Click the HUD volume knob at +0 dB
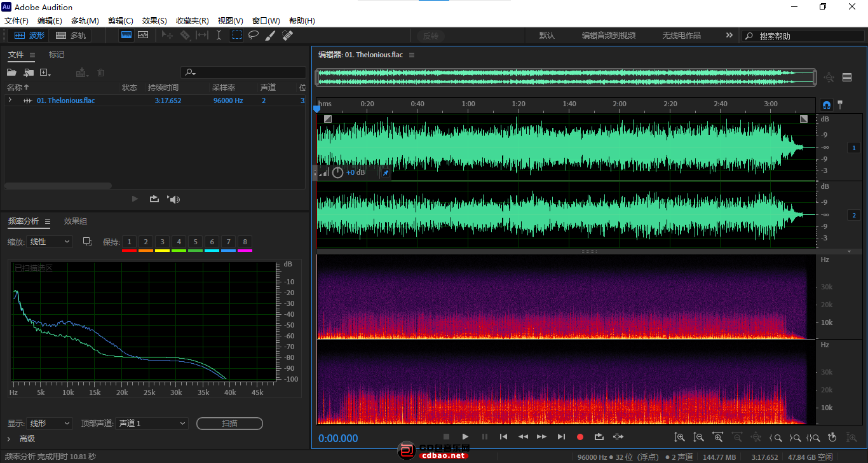This screenshot has height=463, width=868. (337, 172)
